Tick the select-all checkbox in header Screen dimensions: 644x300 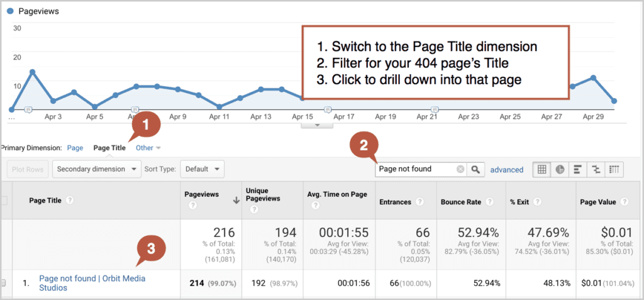[4, 201]
